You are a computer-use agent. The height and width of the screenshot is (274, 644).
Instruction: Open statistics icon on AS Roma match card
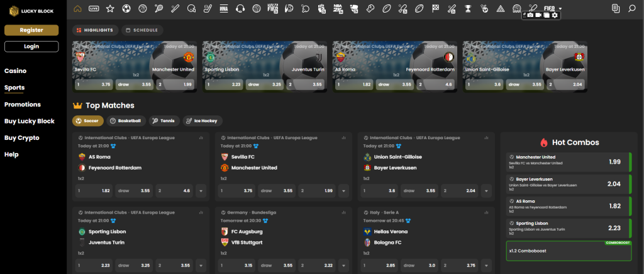201,138
